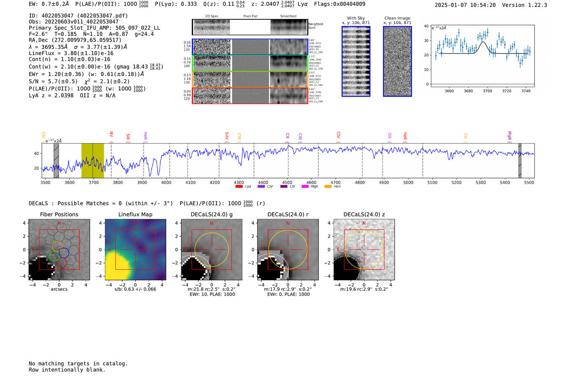Click the Cont(n) = 1.10(±0.03)e-16 line
Image resolution: width=576 pixels, height=392 pixels.
coord(70,59)
